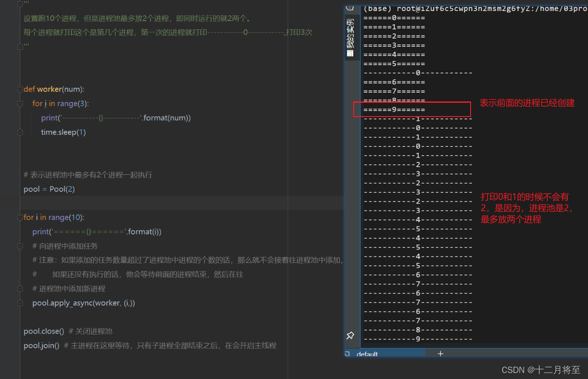This screenshot has width=588, height=379.
Task: Click the code line 'for i in range(3):'
Action: coord(61,104)
